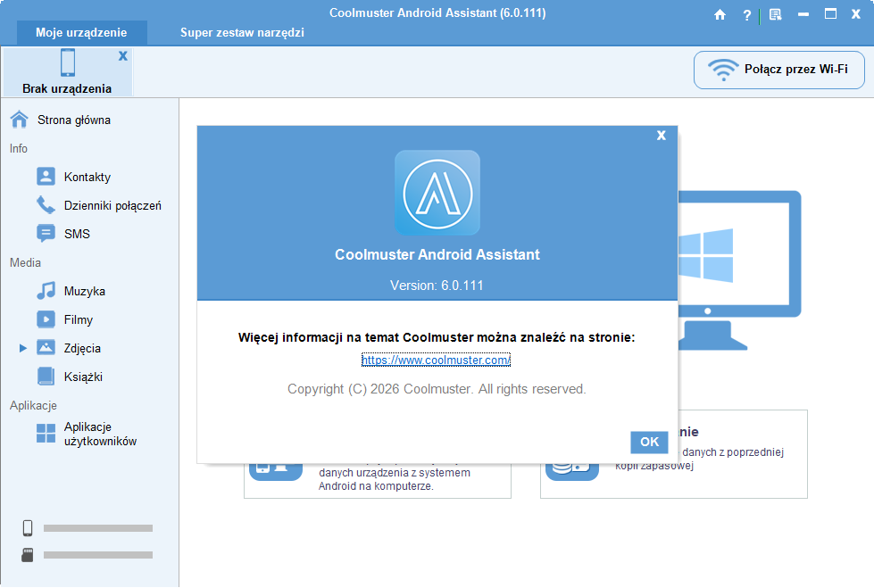The image size is (874, 588).
Task: Select Dzienniki połączeń in sidebar
Action: click(x=112, y=205)
